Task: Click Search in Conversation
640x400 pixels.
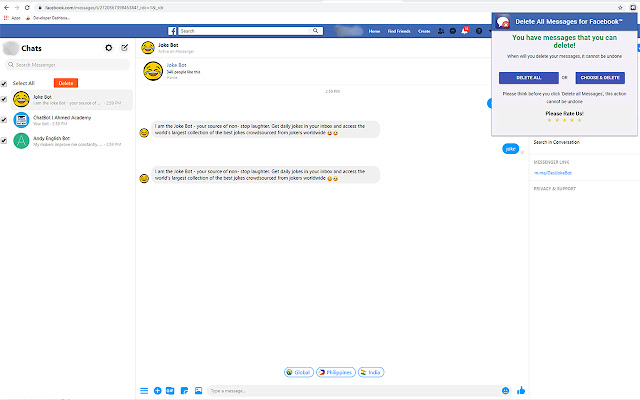Action: coord(556,142)
